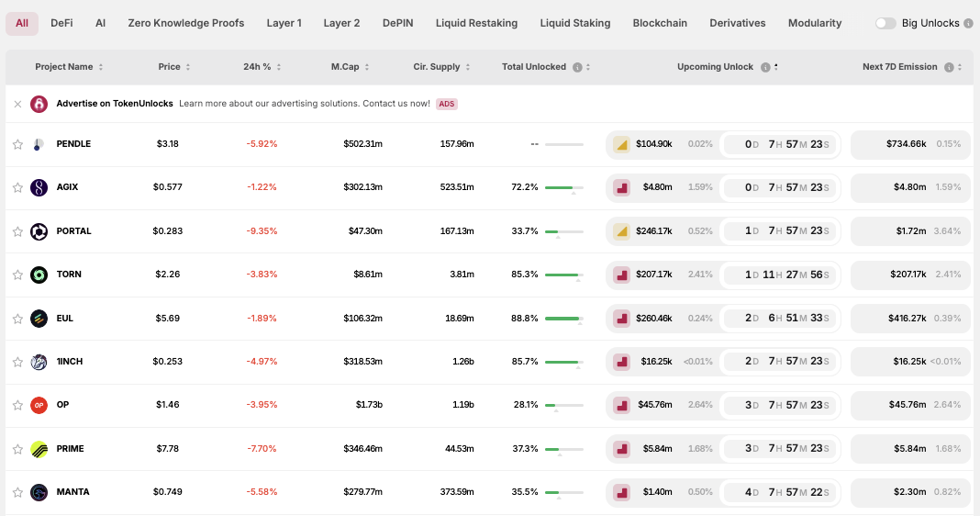The height and width of the screenshot is (516, 980).
Task: Filter by DePIN tab
Action: [397, 23]
